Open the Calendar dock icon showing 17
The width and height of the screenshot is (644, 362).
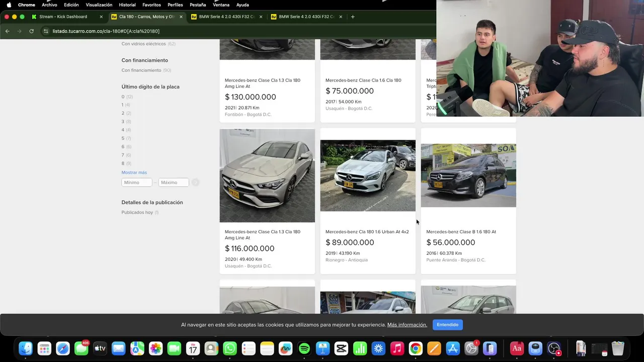[x=193, y=348]
